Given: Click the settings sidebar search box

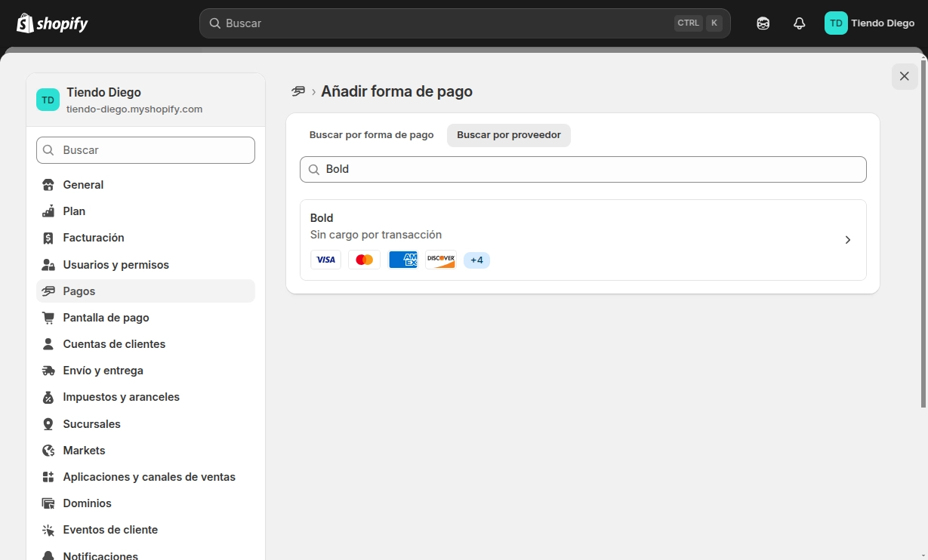Looking at the screenshot, I should point(146,150).
